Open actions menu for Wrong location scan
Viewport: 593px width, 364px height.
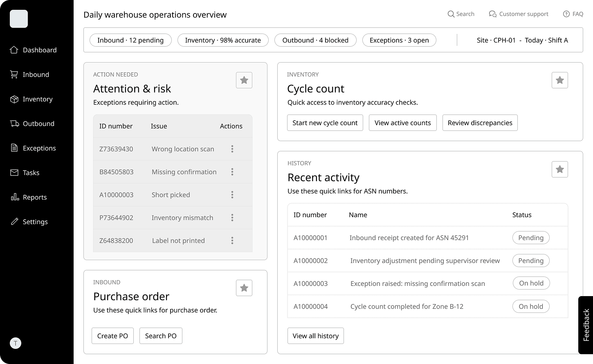(232, 149)
